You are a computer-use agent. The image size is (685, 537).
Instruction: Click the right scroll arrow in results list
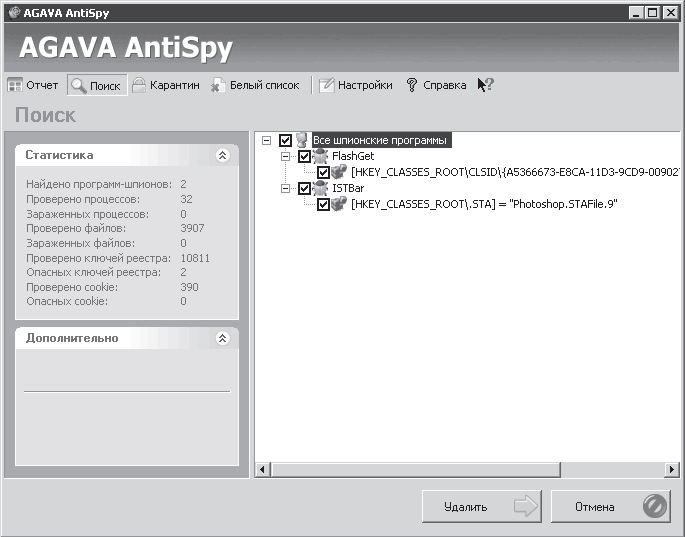point(672,469)
